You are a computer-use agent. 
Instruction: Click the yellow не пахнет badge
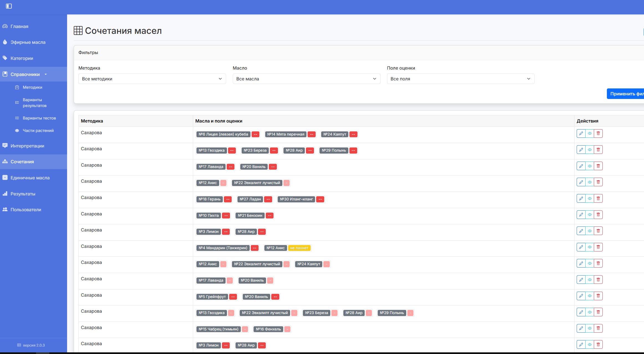(x=299, y=248)
